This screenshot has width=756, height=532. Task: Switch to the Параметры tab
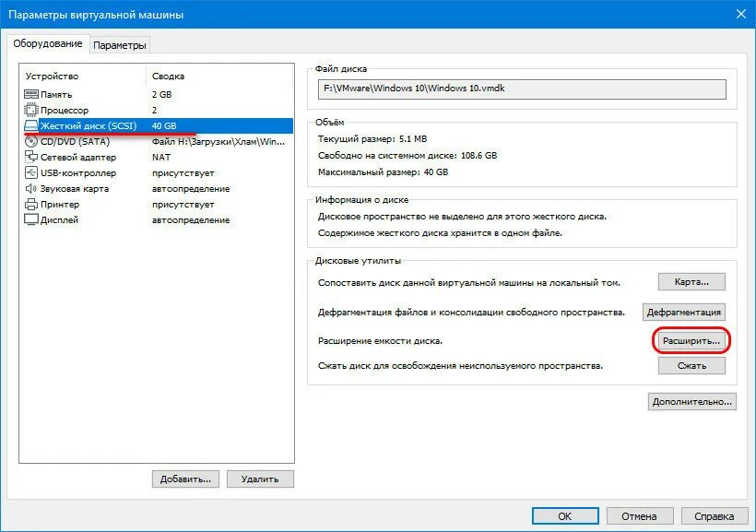pyautogui.click(x=120, y=45)
